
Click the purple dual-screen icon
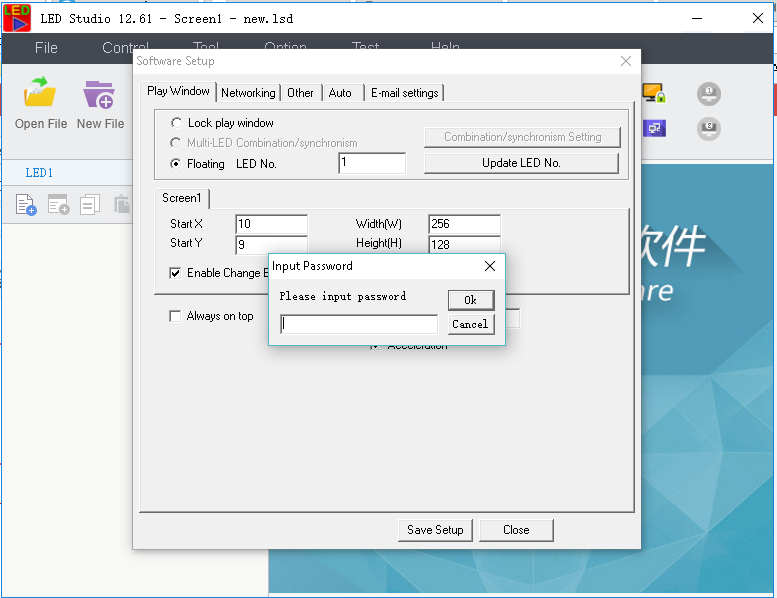(654, 129)
